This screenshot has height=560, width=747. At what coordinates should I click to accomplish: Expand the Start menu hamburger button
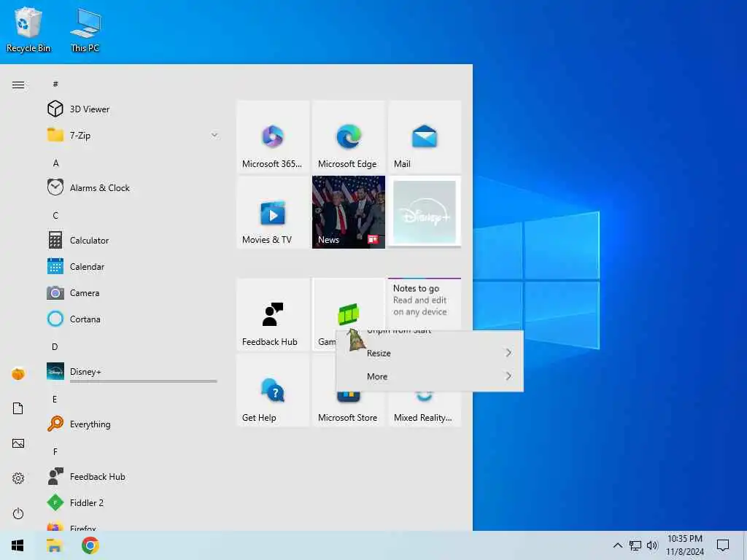click(x=18, y=85)
